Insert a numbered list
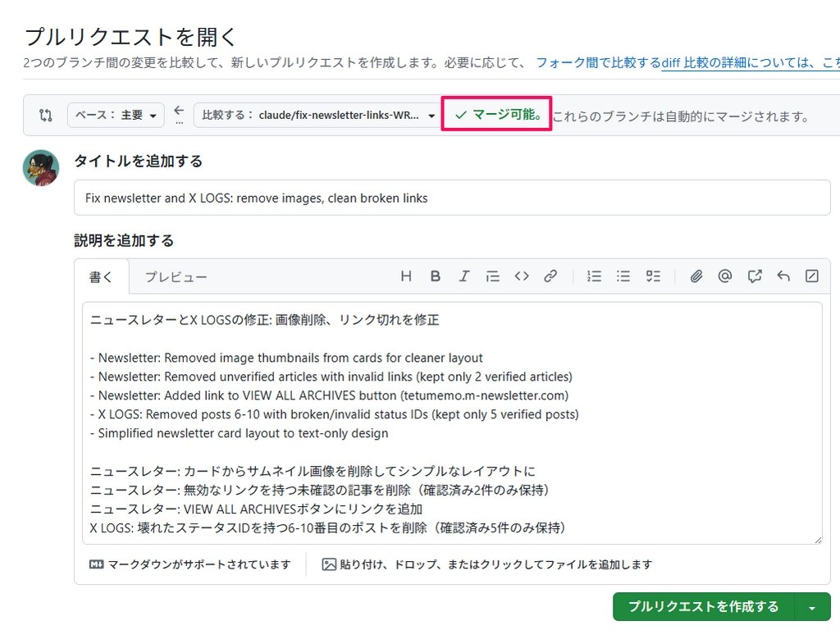Viewport: 840px width, 630px height. tap(594, 276)
